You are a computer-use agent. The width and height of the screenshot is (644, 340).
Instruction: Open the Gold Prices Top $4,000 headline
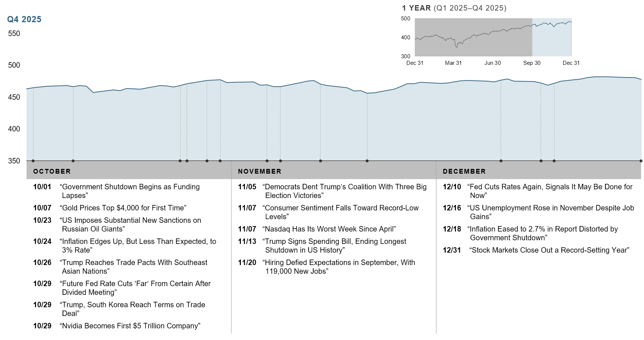[123, 208]
